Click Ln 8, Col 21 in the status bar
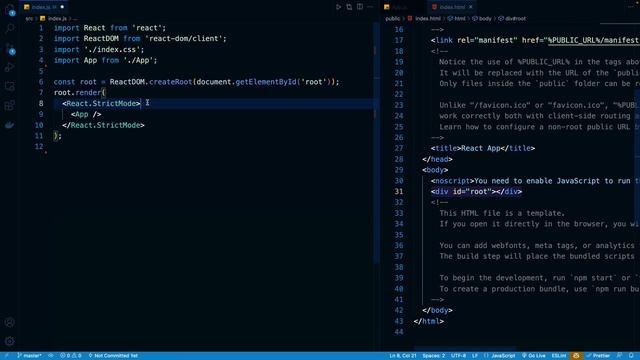Viewport: 640px width, 360px height. 403,356
